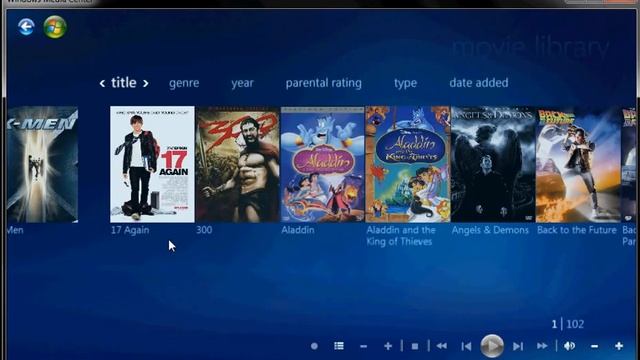Raise volume with the plus button
Screen dimensions: 640x360
click(x=619, y=346)
